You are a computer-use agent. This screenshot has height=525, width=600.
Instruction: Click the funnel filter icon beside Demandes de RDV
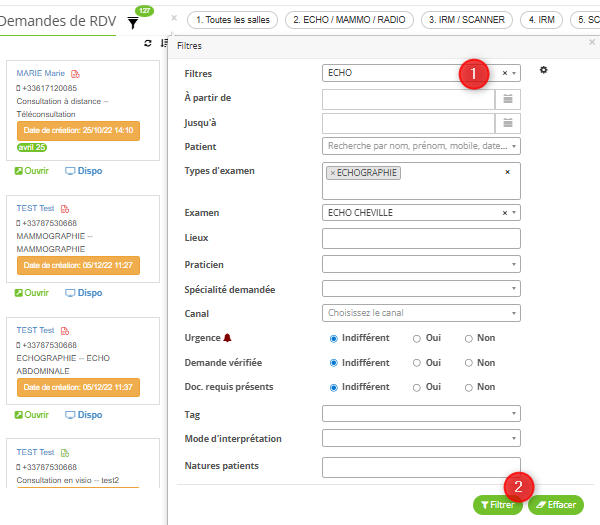[x=133, y=22]
